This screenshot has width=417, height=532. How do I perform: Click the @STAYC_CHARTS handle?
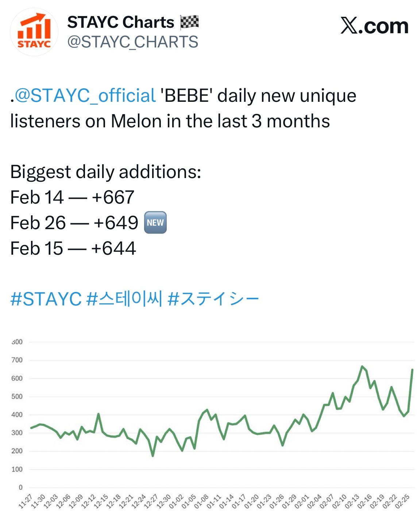pos(133,42)
